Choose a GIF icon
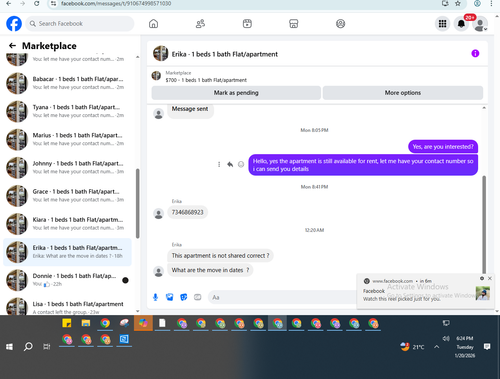500x379 pixels. (197, 297)
